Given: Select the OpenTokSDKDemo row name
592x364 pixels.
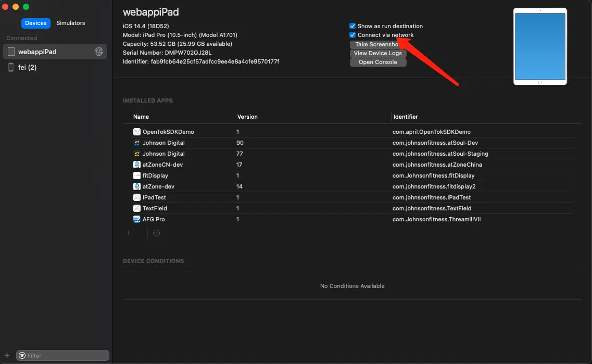Looking at the screenshot, I should click(168, 132).
